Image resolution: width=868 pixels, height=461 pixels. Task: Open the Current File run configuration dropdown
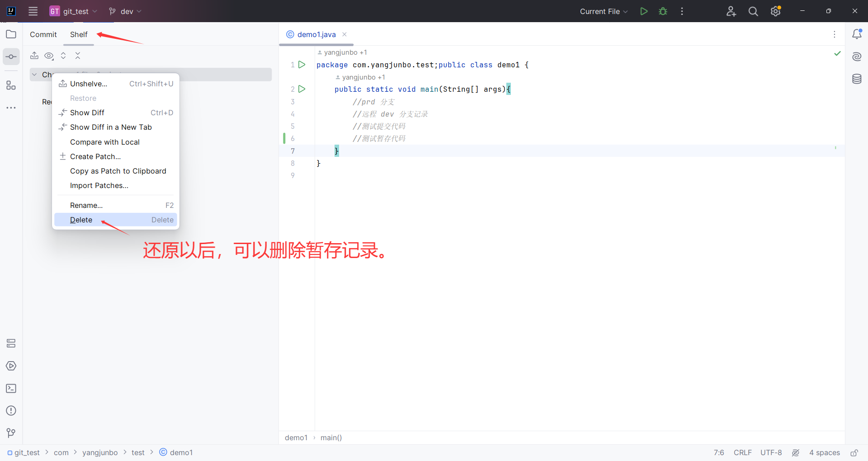604,11
